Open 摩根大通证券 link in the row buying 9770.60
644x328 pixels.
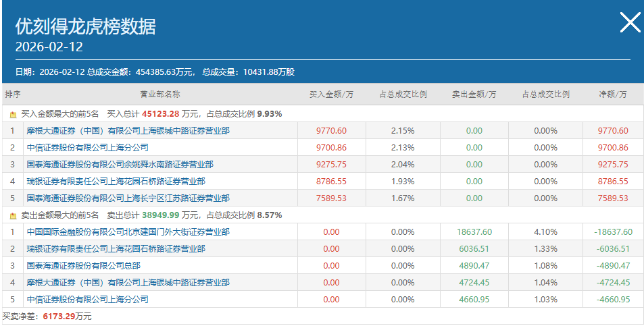[x=128, y=131]
